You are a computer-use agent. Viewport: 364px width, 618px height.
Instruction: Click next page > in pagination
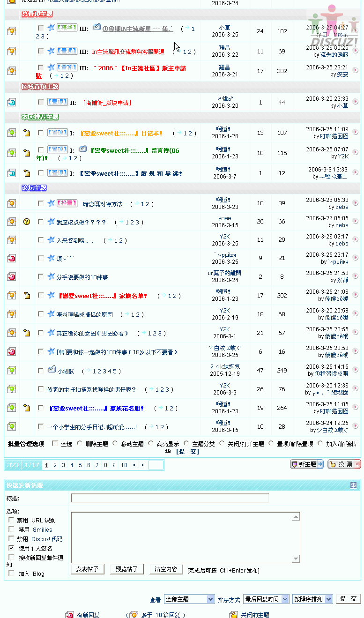tap(134, 465)
